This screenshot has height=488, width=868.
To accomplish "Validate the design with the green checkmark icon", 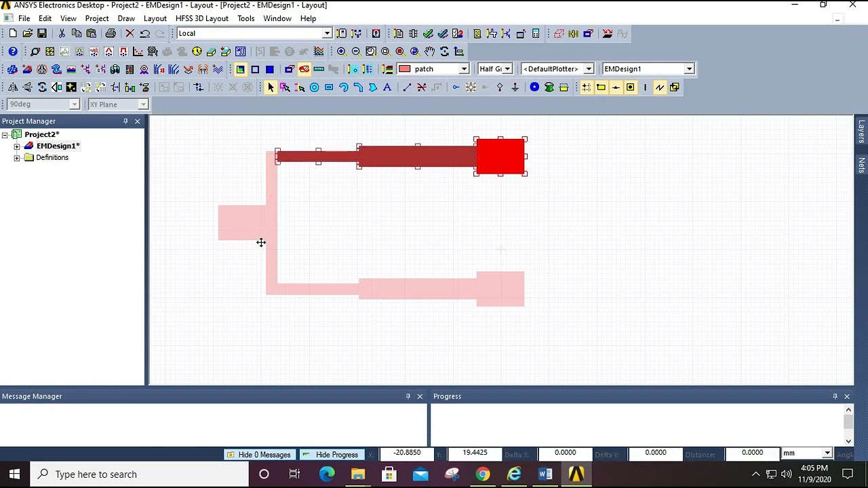I will pos(428,33).
